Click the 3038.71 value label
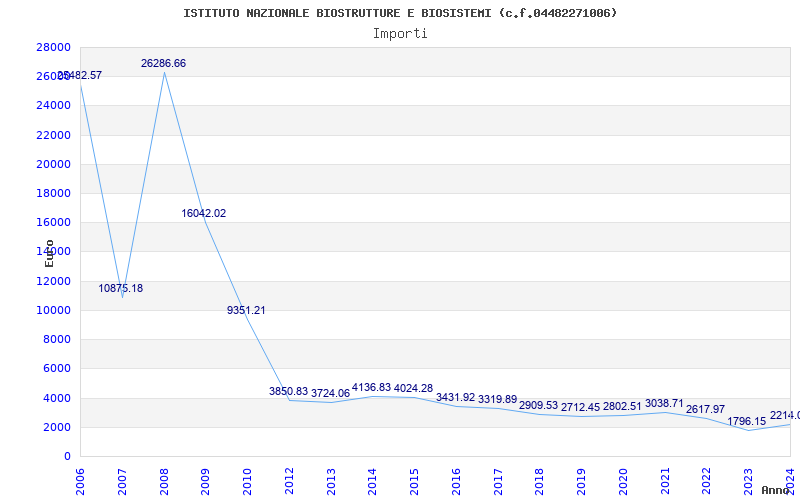Image resolution: width=800 pixels, height=500 pixels. point(664,403)
